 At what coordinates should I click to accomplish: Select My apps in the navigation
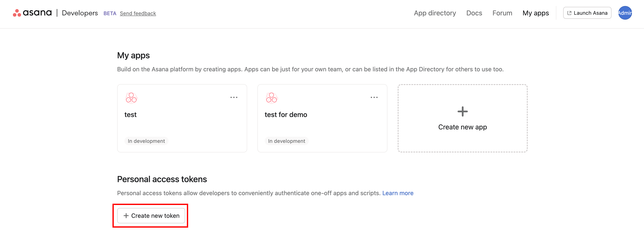point(536,13)
